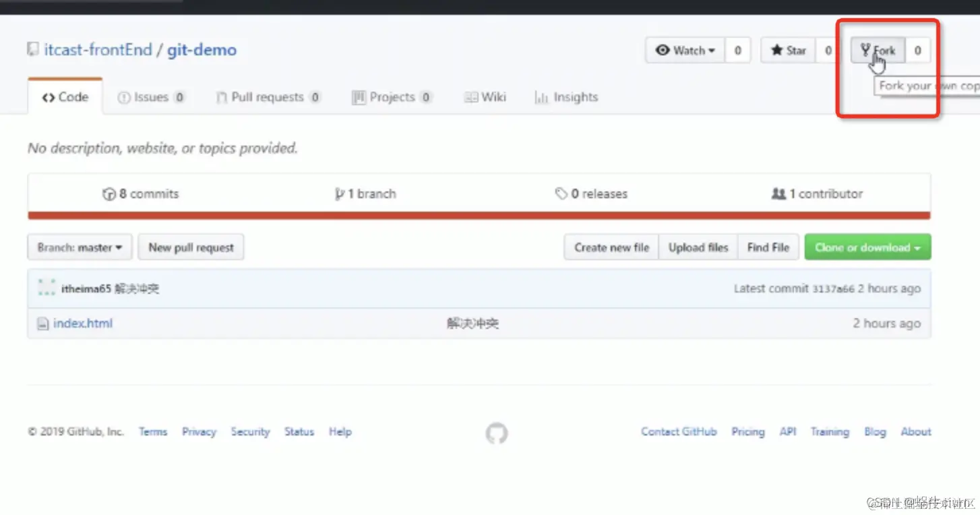Star the repository with the Star button
The height and width of the screenshot is (515, 980).
click(x=789, y=51)
